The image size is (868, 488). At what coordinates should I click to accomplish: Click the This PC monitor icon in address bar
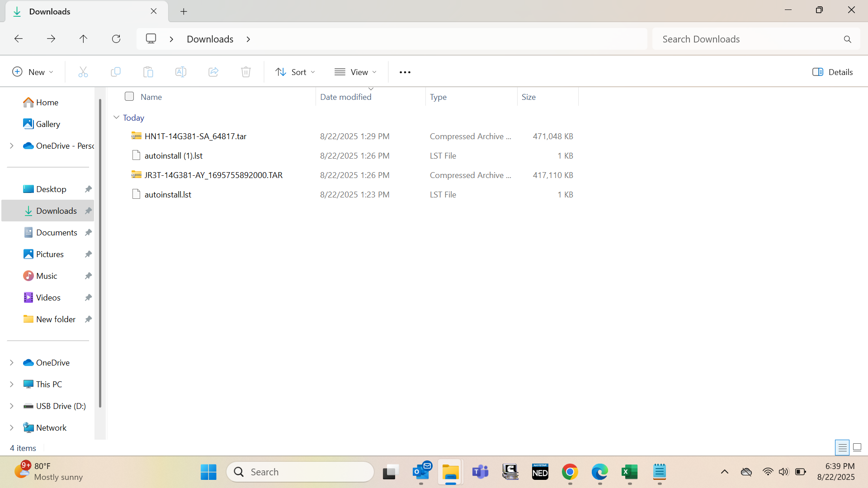pyautogui.click(x=151, y=39)
